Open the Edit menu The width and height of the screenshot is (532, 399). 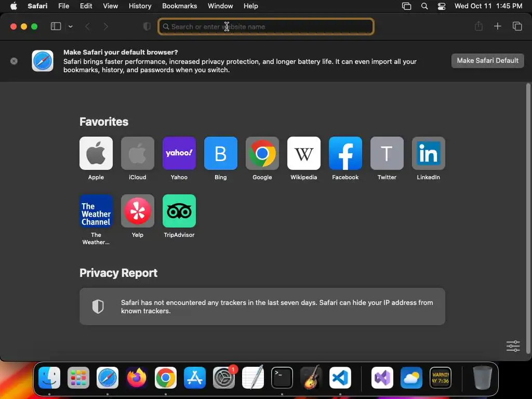[86, 6]
